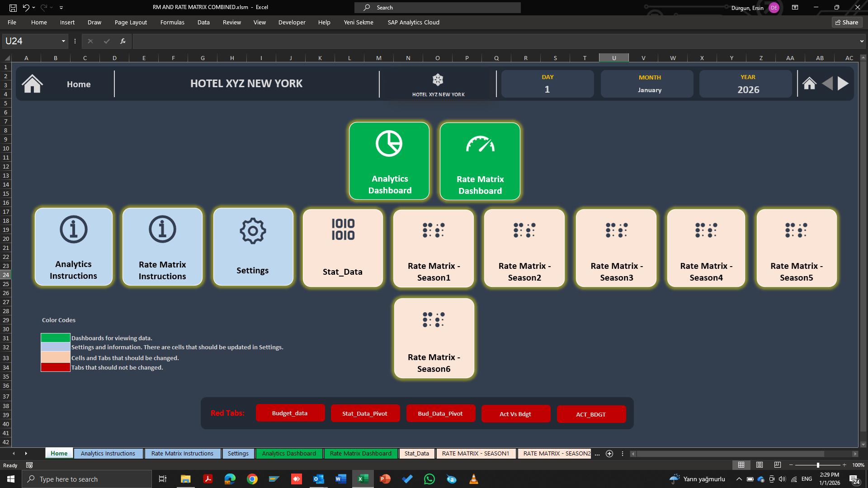Open the Rate Matrix Dashboard gauge tile
868x488 pixels.
(x=480, y=161)
